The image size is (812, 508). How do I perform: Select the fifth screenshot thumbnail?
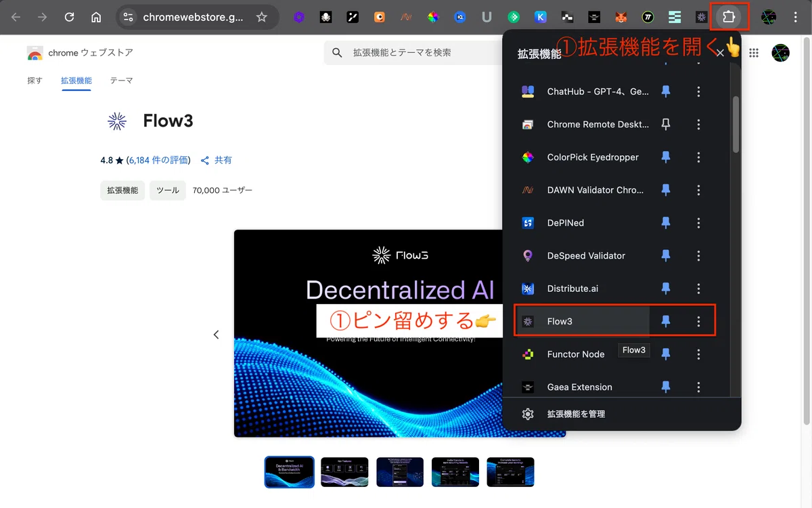(510, 472)
